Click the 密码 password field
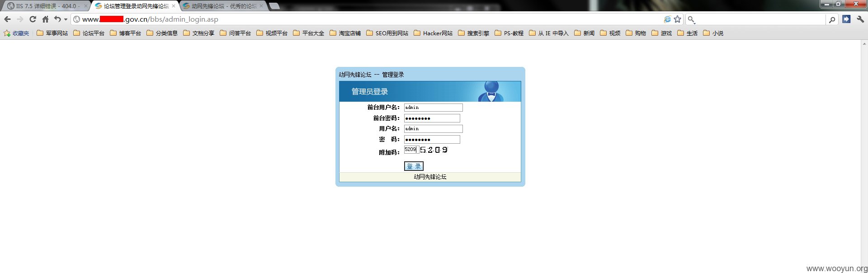The width and height of the screenshot is (868, 273). click(x=432, y=140)
